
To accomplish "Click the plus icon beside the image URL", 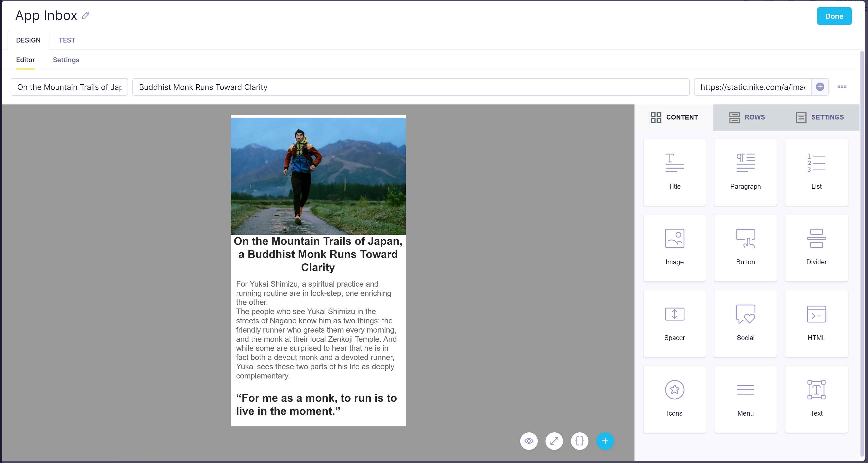I will 820,87.
